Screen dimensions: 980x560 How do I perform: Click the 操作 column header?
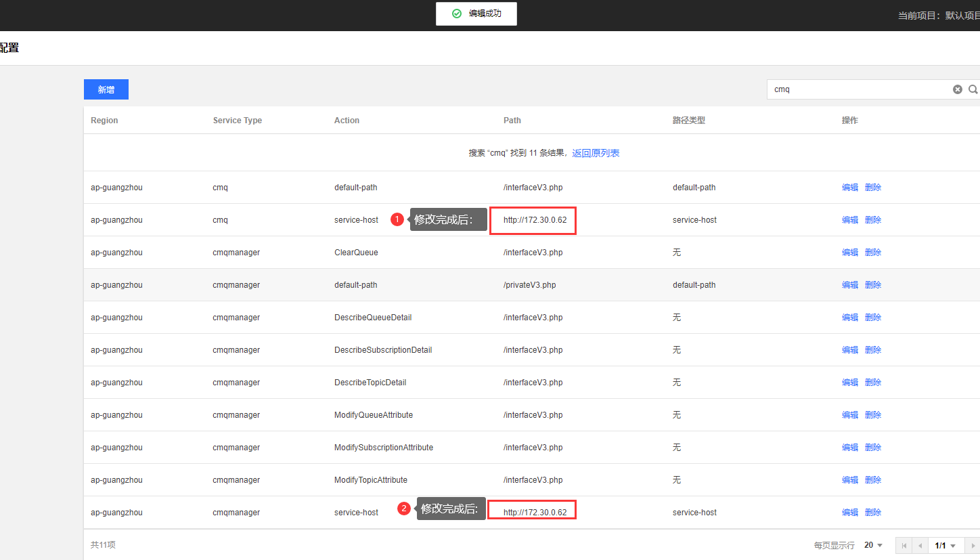tap(850, 121)
